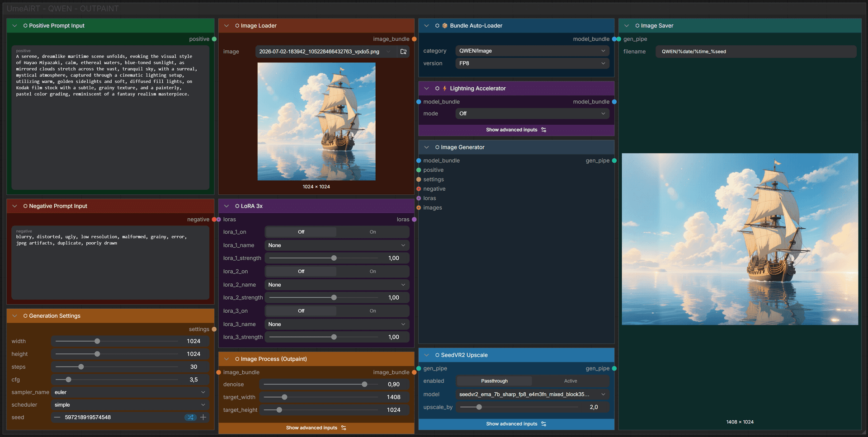Click the filename text field
Viewport: 868px width, 437px height.
pyautogui.click(x=756, y=52)
